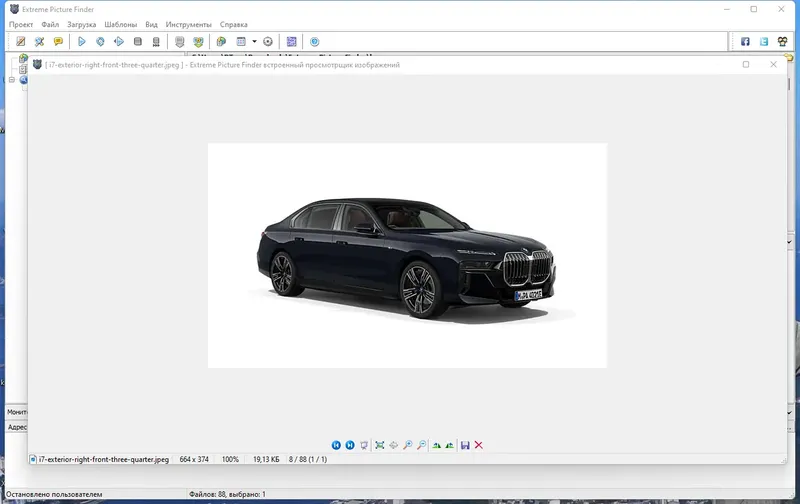Start download with the play icon
The width and height of the screenshot is (800, 504).
82,42
